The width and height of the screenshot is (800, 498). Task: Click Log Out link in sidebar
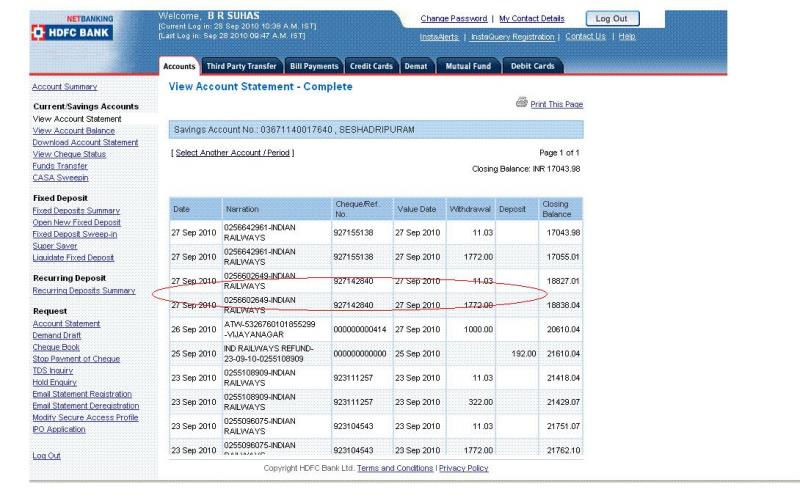[46, 456]
